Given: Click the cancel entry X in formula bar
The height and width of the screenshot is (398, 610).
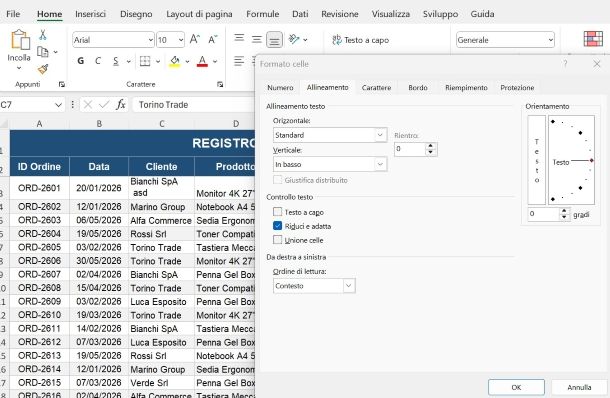Looking at the screenshot, I should [x=88, y=105].
